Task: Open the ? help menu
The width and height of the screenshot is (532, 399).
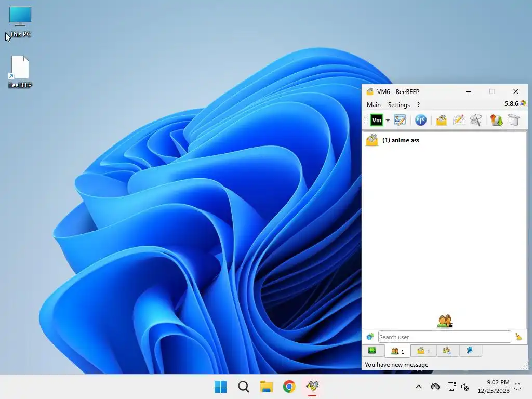Action: click(x=418, y=105)
